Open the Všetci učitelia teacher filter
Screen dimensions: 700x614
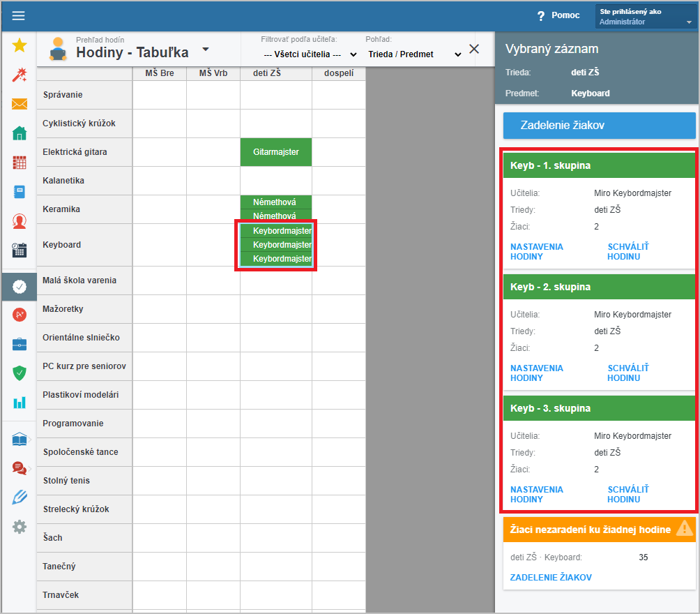[x=310, y=54]
